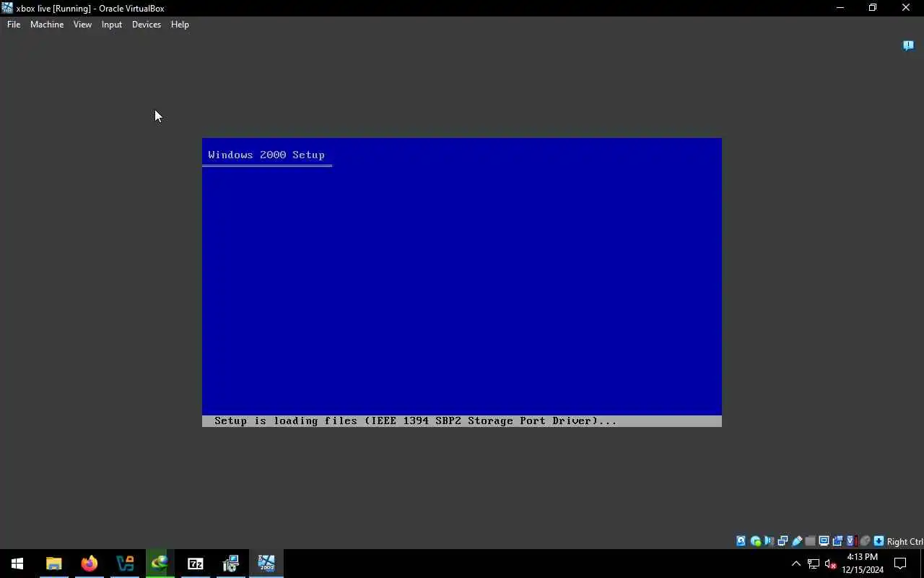The width and height of the screenshot is (924, 578).
Task: Open Firefox from the taskbar
Action: [90, 564]
